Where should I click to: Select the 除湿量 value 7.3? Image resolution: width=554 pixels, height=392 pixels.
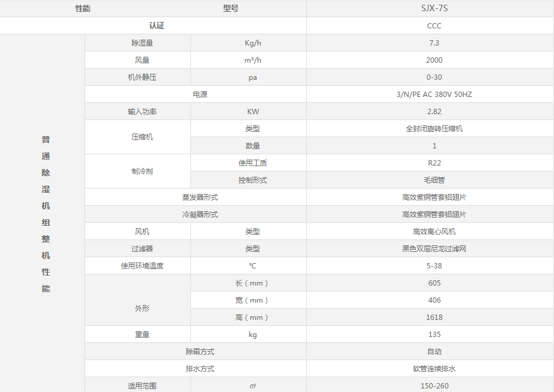(x=433, y=43)
